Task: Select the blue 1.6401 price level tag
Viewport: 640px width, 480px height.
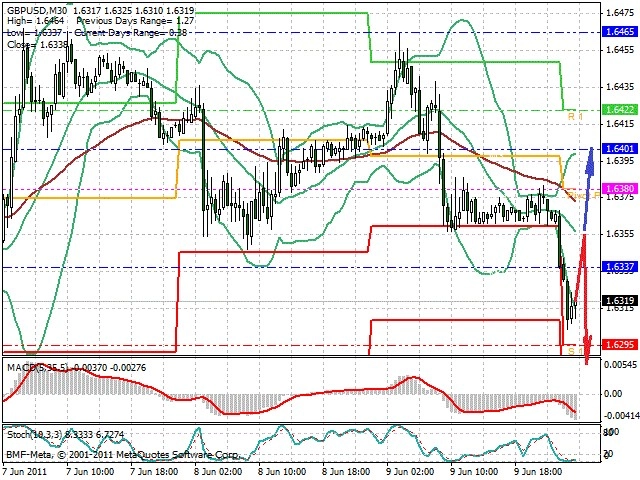Action: tap(620, 149)
